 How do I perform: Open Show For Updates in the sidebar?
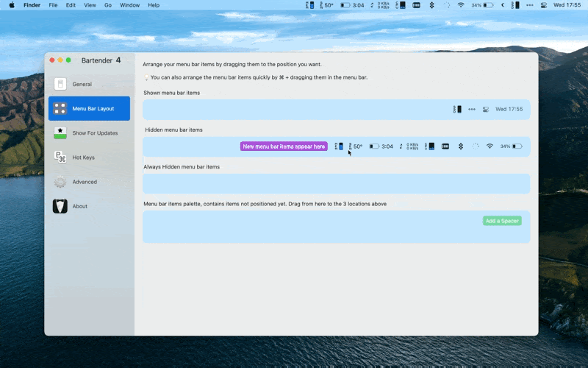[89, 133]
